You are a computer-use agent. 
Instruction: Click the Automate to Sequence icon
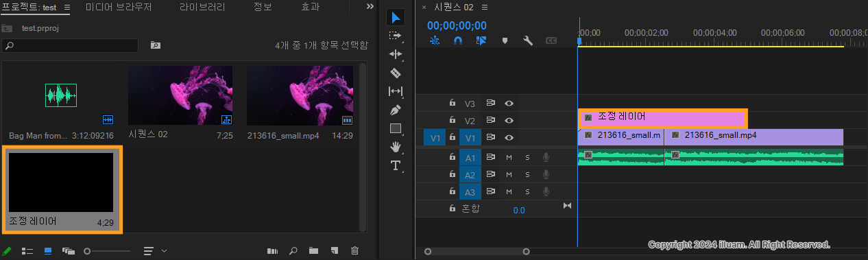coord(272,251)
